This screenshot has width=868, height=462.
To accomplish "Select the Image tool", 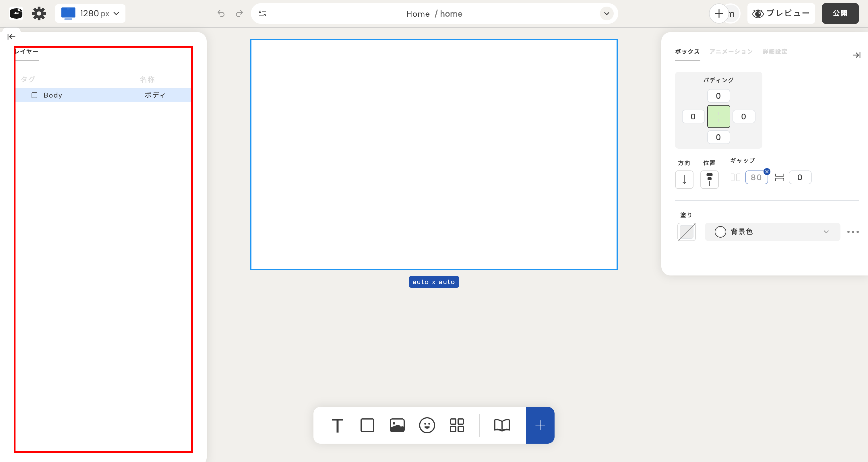I will [397, 425].
